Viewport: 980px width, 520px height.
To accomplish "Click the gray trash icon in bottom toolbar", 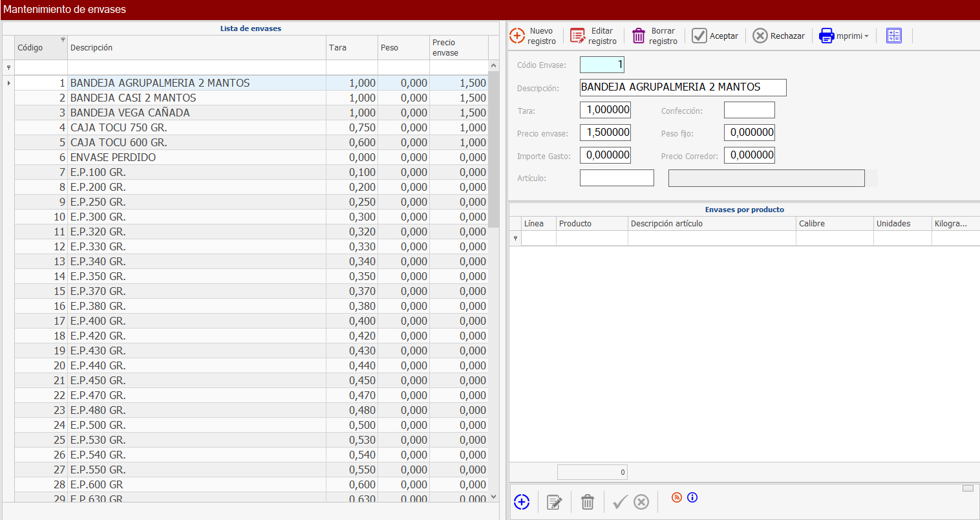I will [587, 502].
